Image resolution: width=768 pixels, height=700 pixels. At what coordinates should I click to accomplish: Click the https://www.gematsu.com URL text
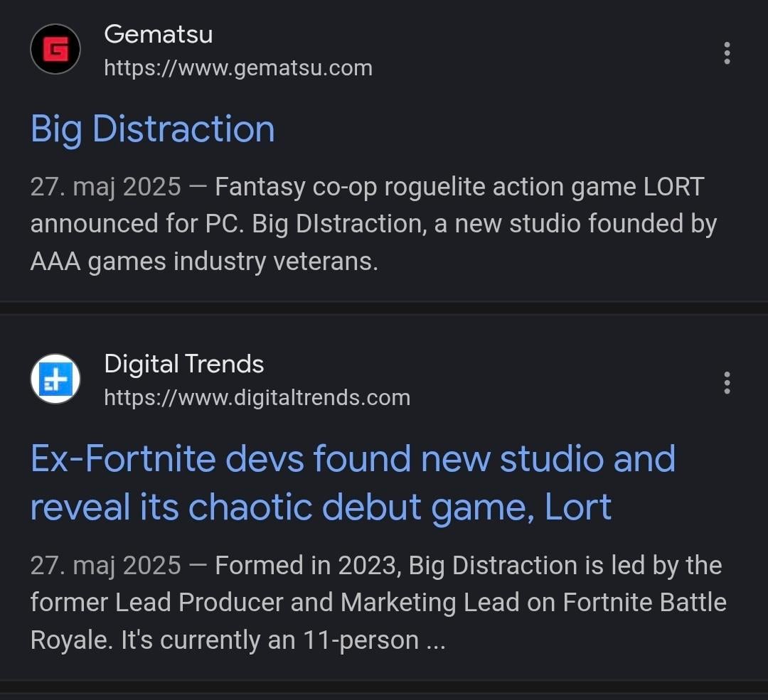click(238, 68)
